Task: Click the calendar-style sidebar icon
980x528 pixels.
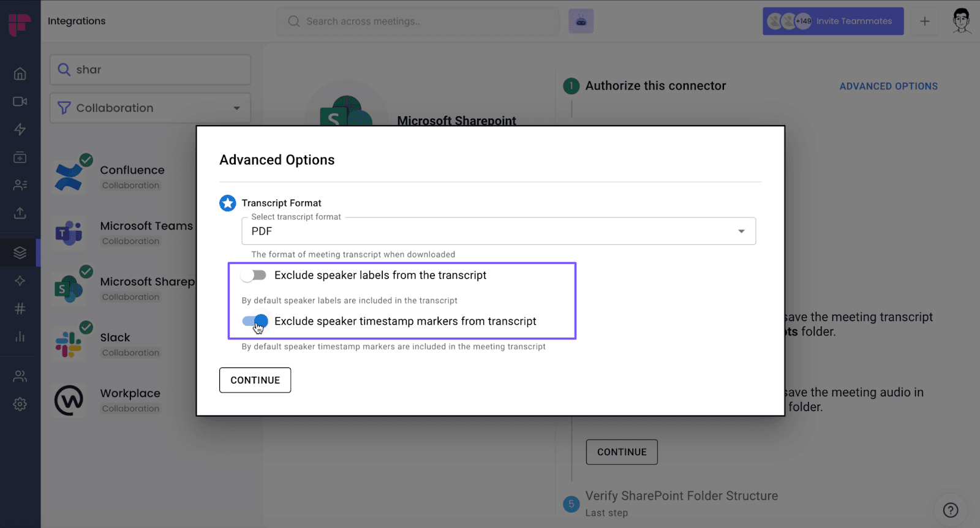Action: coord(20,157)
